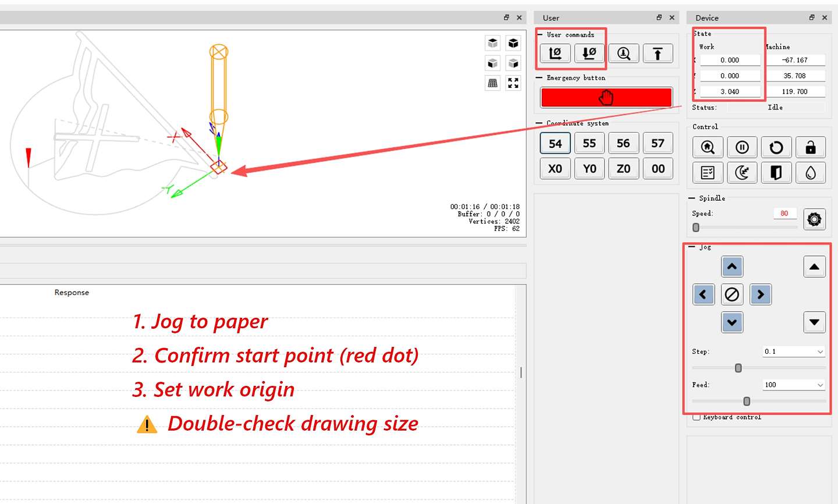The image size is (838, 504).
Task: Click the Work X coordinate field
Action: click(730, 60)
